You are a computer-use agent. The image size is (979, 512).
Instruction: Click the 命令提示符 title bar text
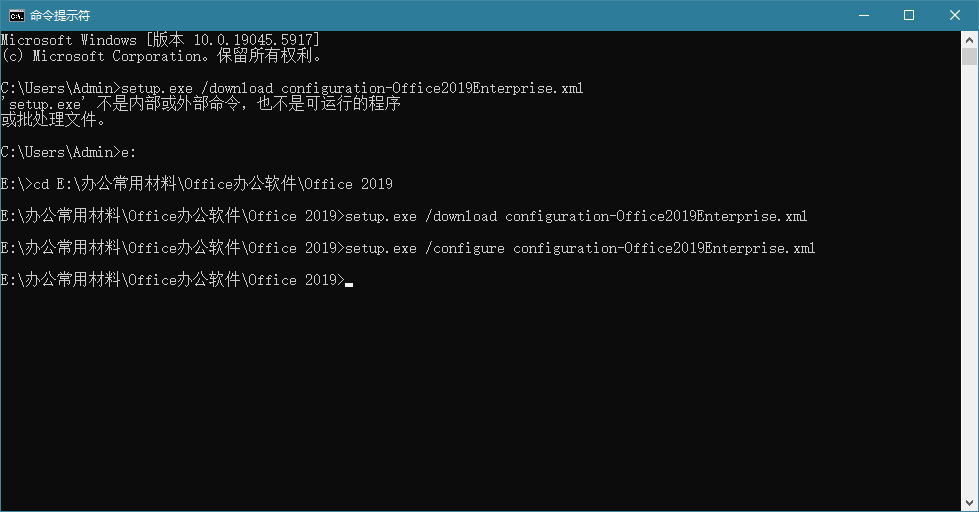pyautogui.click(x=60, y=16)
